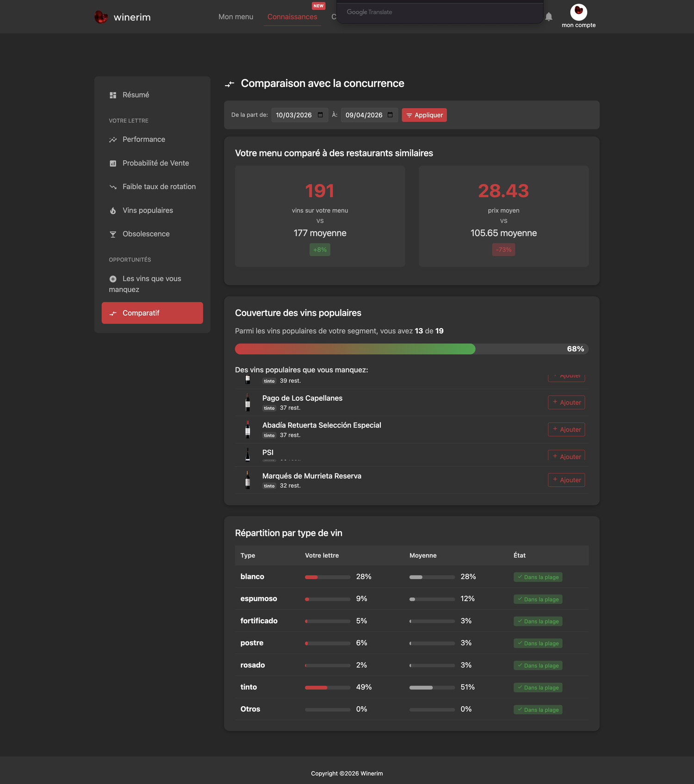
Task: Click blanco Dans la plage status
Action: coord(538,577)
